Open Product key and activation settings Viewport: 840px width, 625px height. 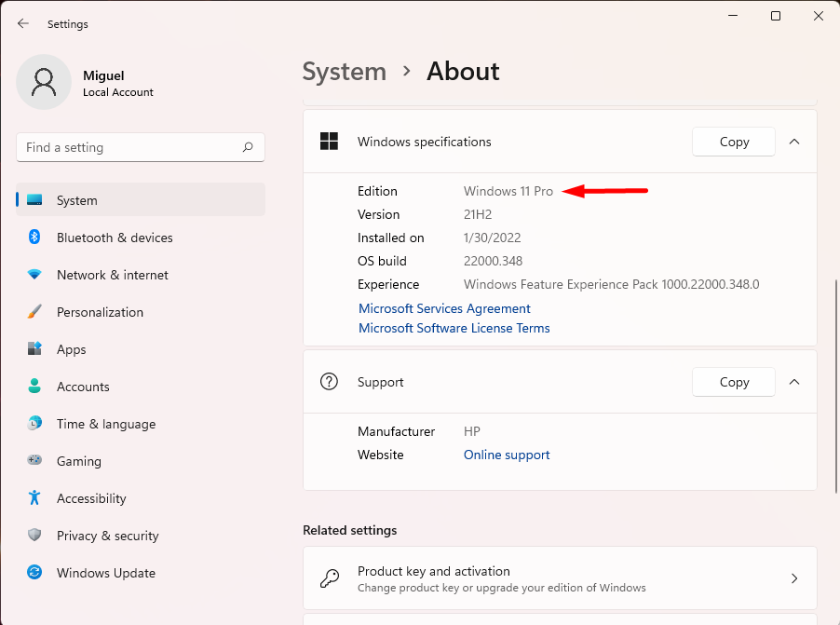560,577
